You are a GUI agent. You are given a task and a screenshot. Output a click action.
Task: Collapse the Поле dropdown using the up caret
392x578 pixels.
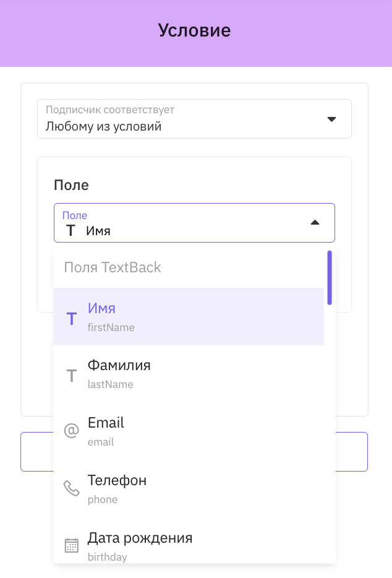click(x=315, y=222)
